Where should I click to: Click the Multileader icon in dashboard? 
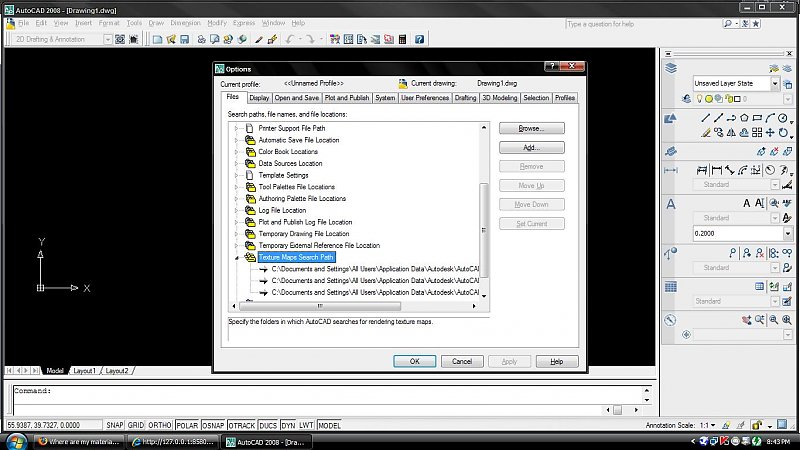click(x=733, y=253)
